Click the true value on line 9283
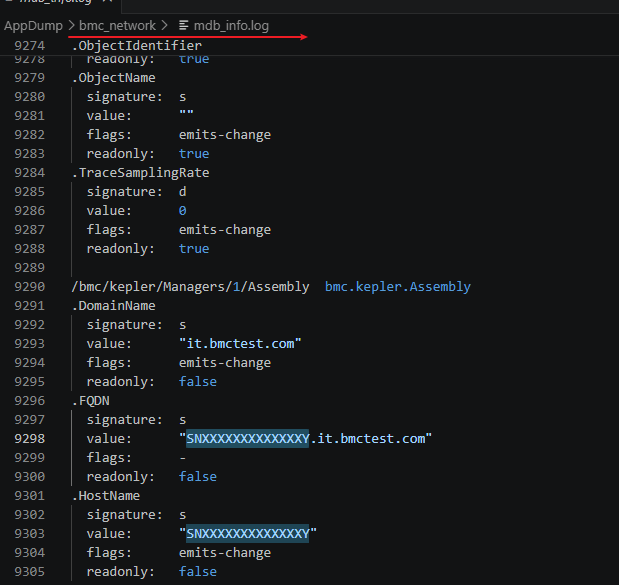The image size is (619, 585). coord(194,154)
